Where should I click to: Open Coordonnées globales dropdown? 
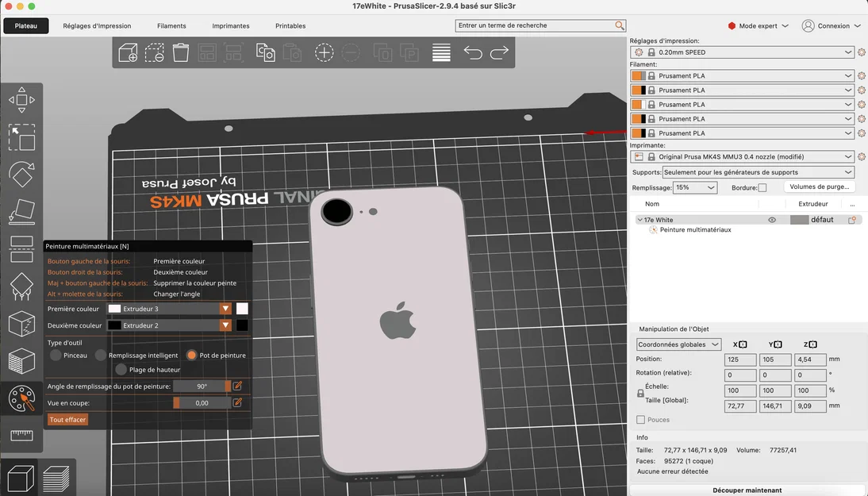678,344
